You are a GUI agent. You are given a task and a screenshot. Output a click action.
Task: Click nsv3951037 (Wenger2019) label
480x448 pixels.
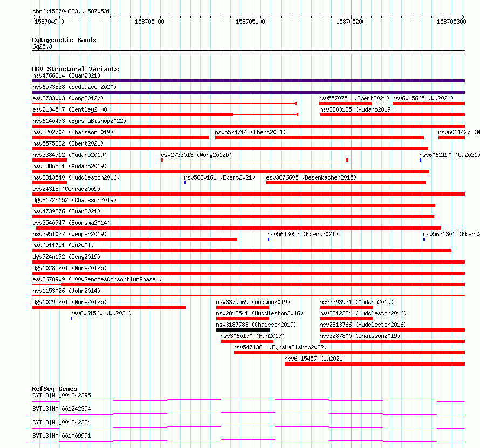70,234
